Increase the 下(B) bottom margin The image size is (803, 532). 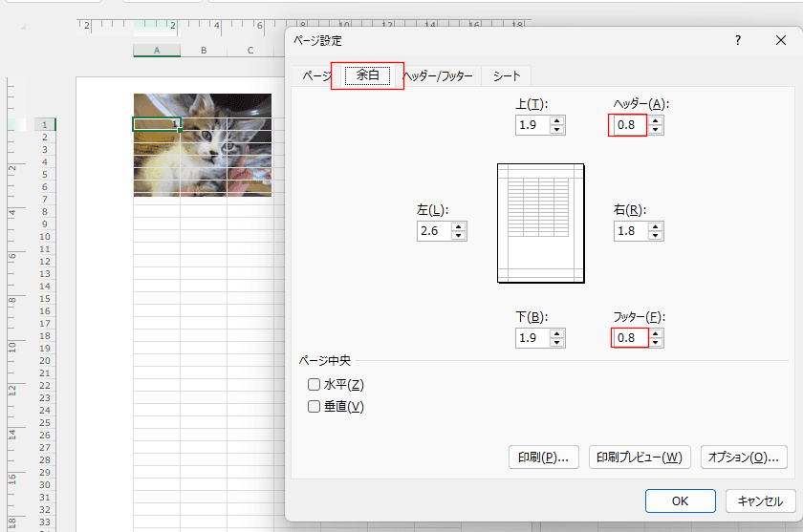click(x=556, y=334)
